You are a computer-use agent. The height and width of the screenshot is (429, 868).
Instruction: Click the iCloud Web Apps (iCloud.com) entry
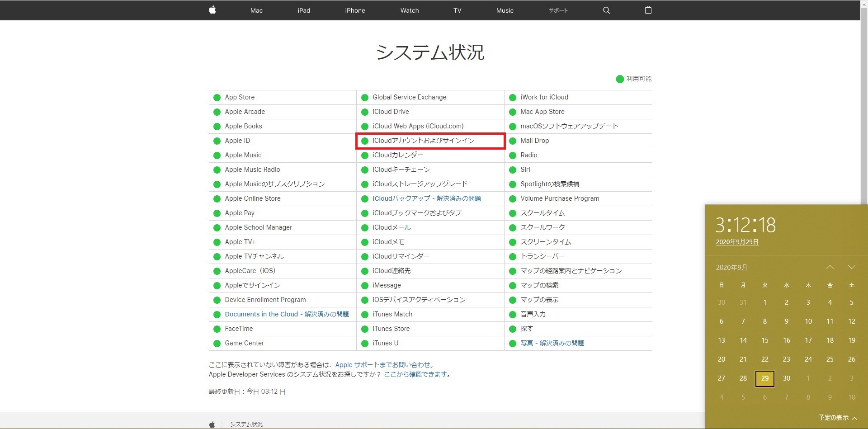click(418, 126)
